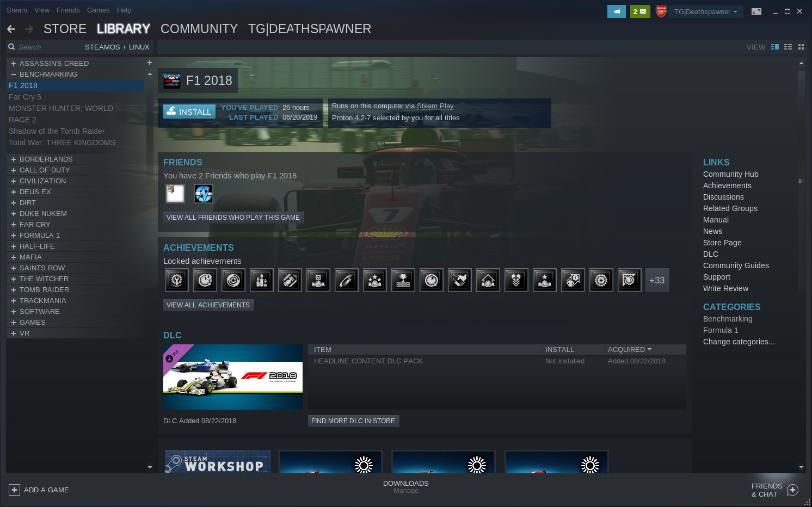The image size is (812, 507).
Task: Click FIND MORE DLC IN STORE
Action: tap(353, 421)
